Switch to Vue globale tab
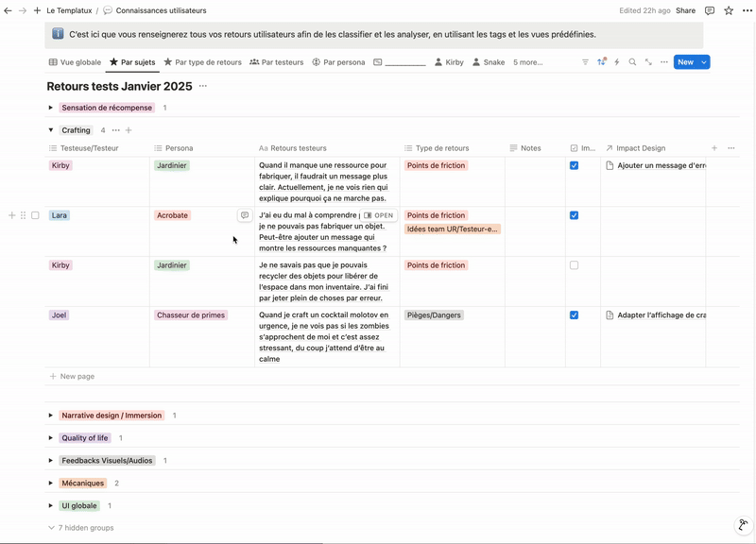756x544 pixels. coord(76,62)
